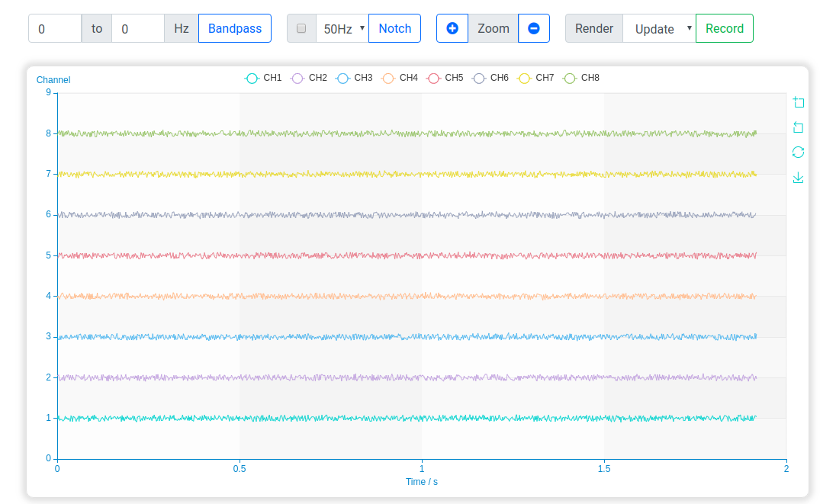
Task: Open the Update mode dropdown
Action: [659, 28]
